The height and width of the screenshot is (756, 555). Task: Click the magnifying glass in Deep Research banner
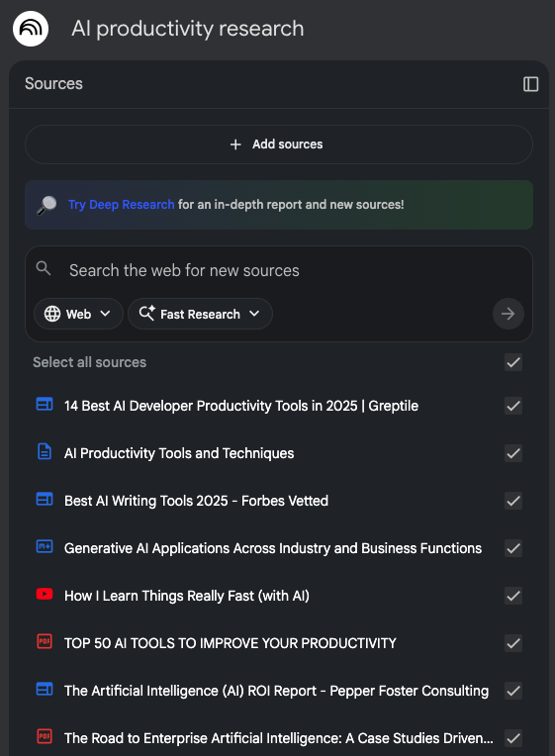[x=46, y=205]
